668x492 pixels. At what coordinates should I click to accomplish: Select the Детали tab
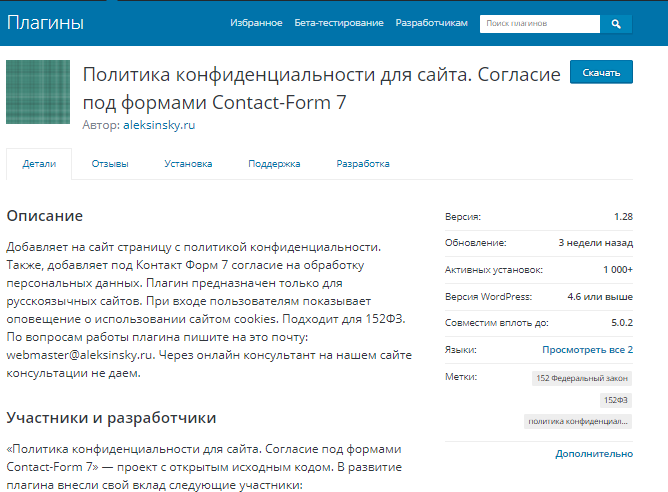pos(39,164)
